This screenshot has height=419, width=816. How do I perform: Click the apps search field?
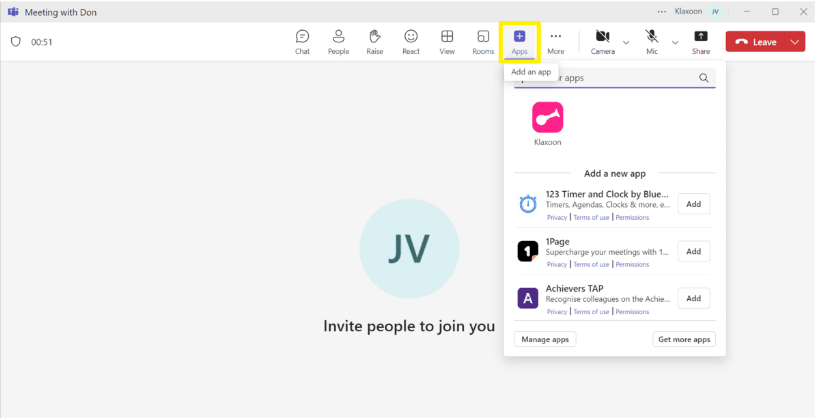(x=605, y=78)
